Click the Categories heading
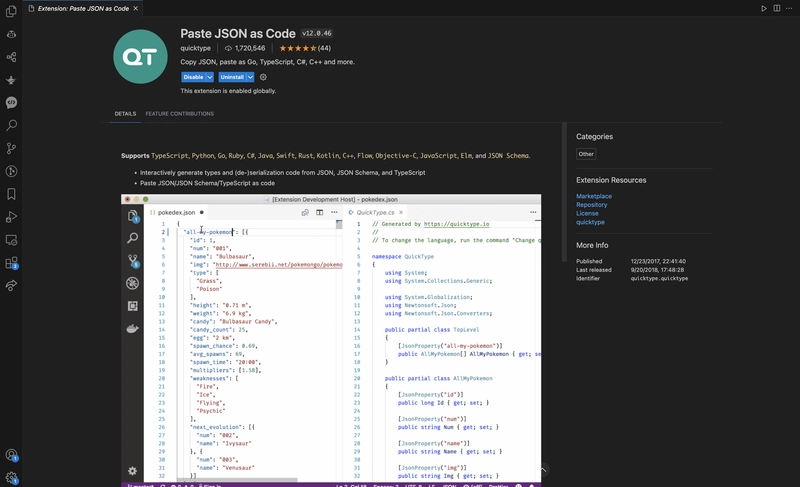The width and height of the screenshot is (800, 487). click(x=594, y=137)
